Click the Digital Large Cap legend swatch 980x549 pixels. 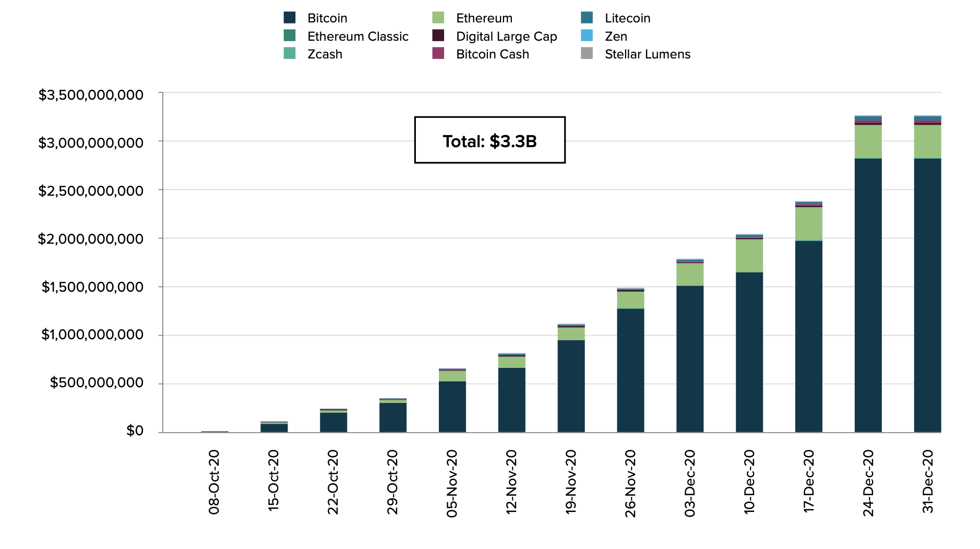(x=438, y=35)
